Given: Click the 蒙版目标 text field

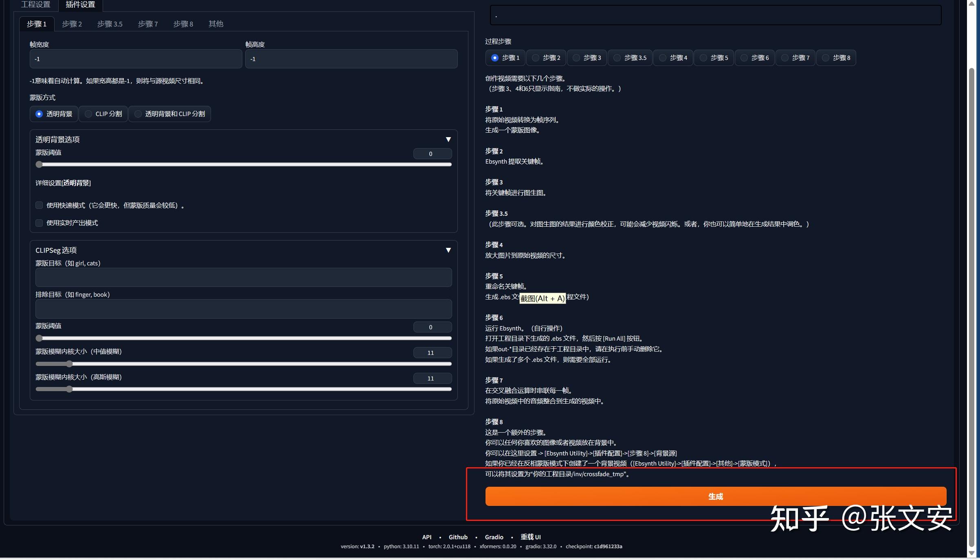Looking at the screenshot, I should tap(243, 277).
